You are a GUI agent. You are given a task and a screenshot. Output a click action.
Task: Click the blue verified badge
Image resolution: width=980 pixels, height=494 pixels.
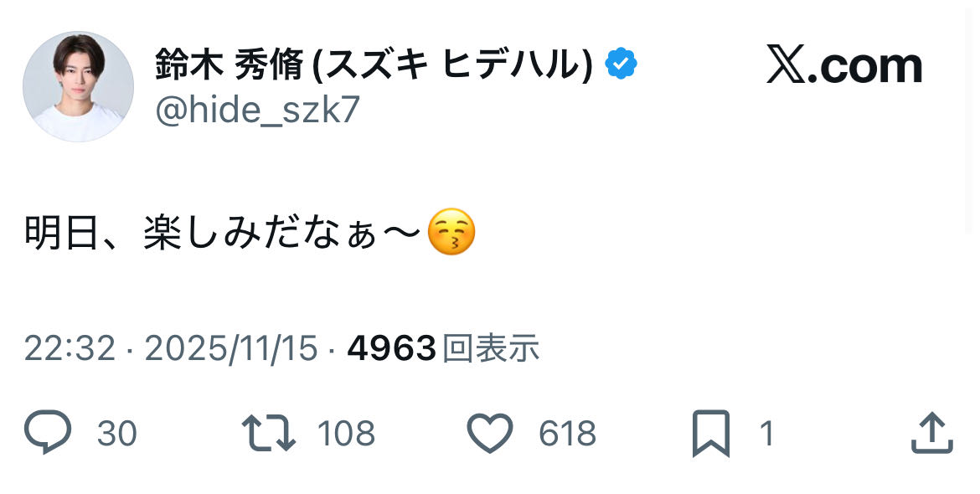[621, 64]
